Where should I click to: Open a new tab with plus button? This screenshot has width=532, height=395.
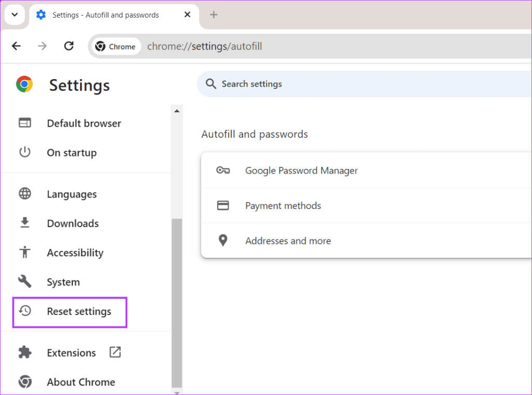coord(214,15)
